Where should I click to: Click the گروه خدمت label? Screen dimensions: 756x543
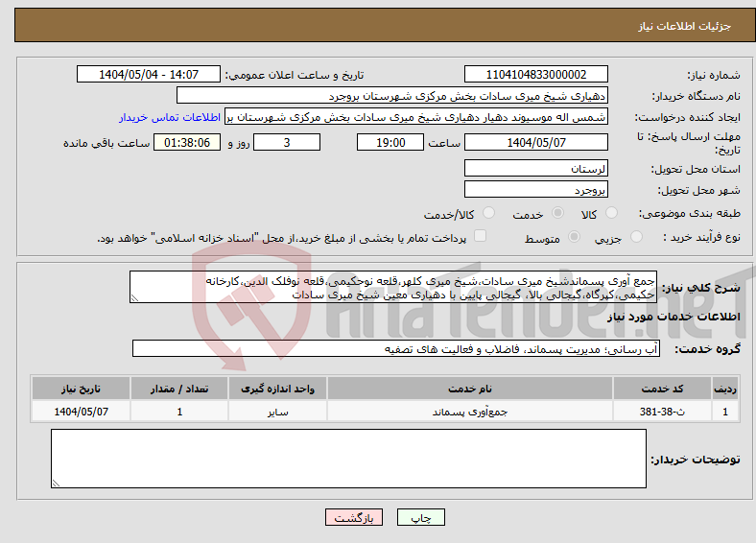coord(707,349)
